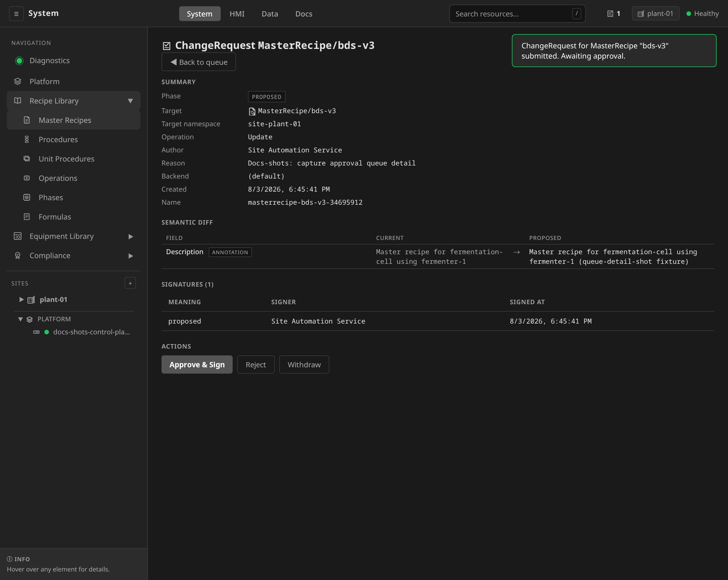Open Diagnostics in navigation
This screenshot has height=580, width=728.
(x=73, y=61)
